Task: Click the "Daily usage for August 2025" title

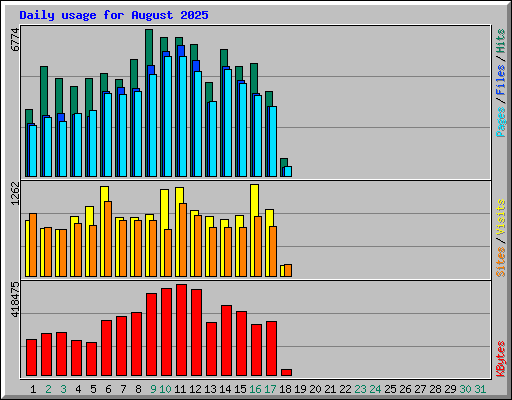Action: [x=114, y=15]
